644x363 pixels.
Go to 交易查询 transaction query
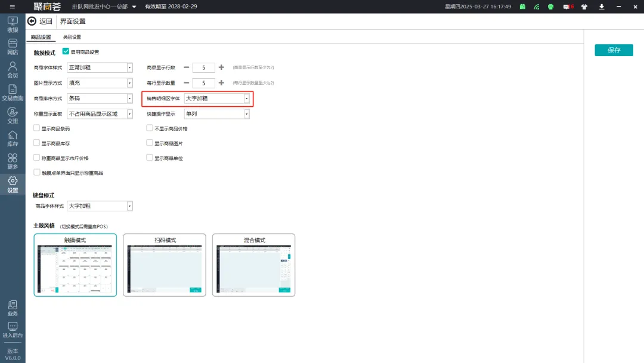(13, 93)
